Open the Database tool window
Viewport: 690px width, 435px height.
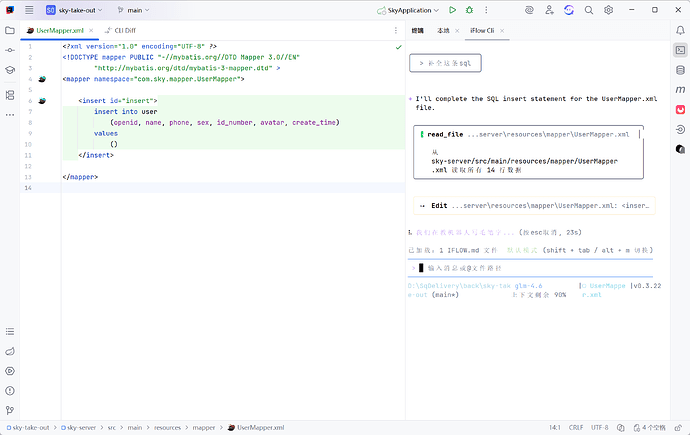[680, 69]
